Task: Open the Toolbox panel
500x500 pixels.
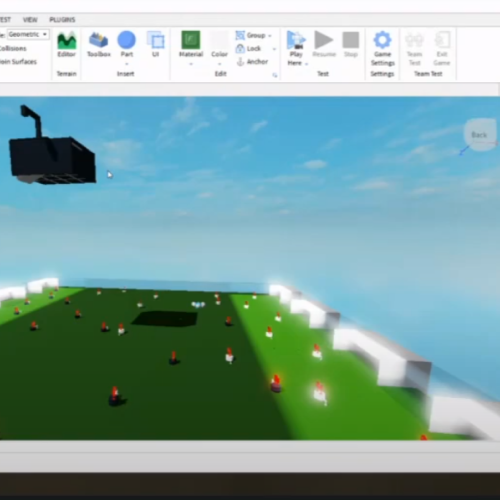Action: 99,44
